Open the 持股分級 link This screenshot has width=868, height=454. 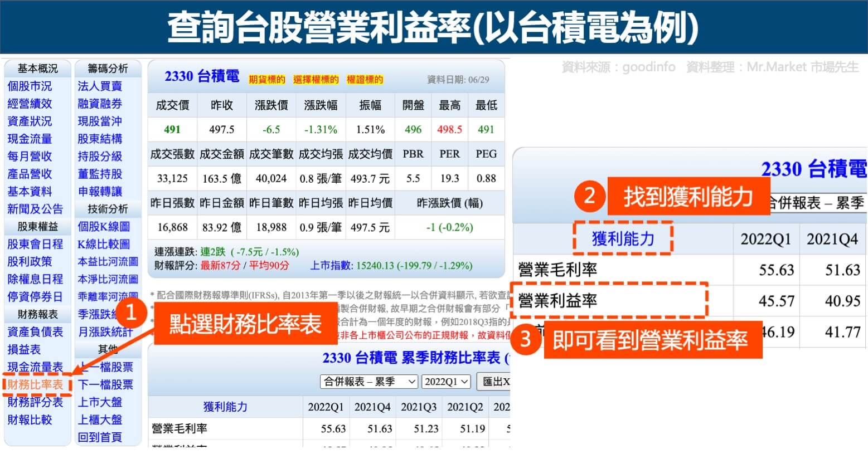100,157
